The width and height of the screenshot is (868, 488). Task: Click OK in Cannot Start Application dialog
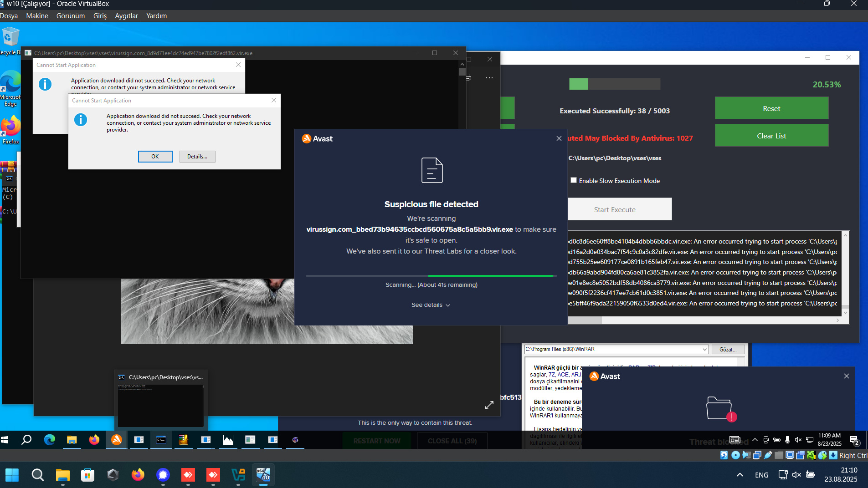point(155,157)
